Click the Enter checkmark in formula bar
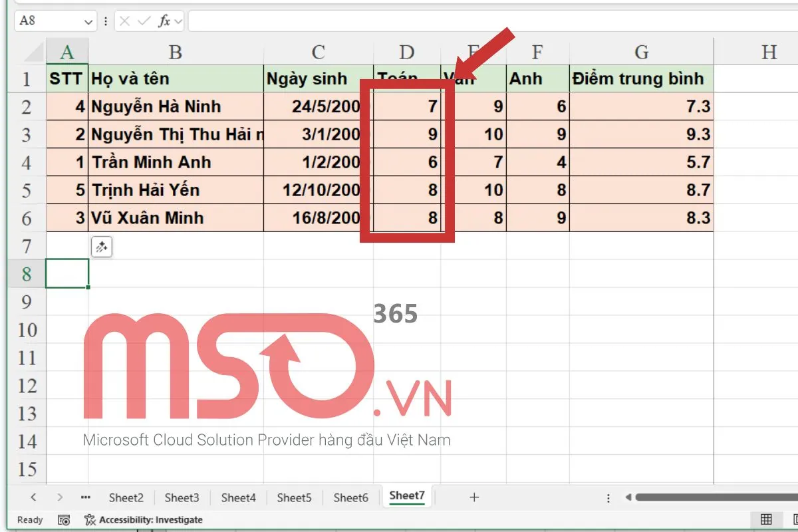 pos(143,21)
